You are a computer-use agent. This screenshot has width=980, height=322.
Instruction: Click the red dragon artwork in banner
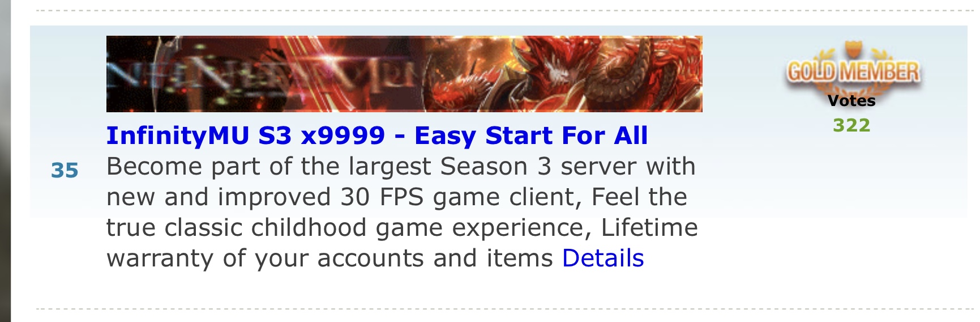click(x=566, y=74)
